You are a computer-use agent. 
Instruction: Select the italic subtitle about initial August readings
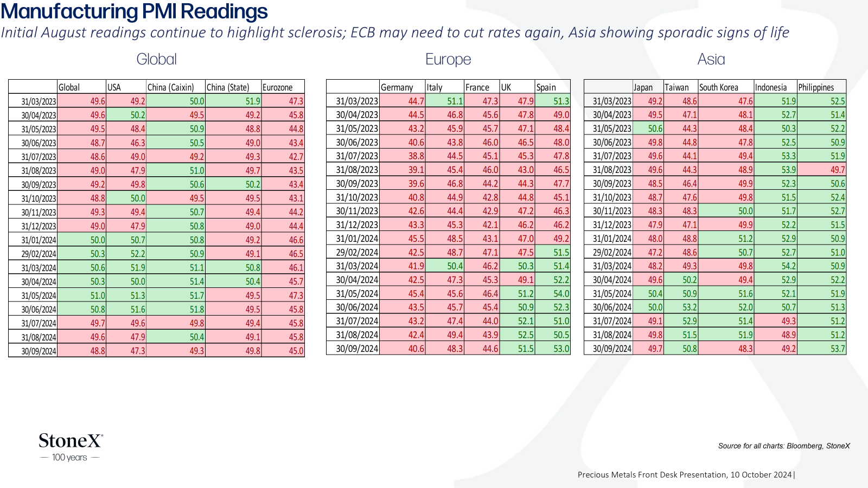(x=395, y=33)
